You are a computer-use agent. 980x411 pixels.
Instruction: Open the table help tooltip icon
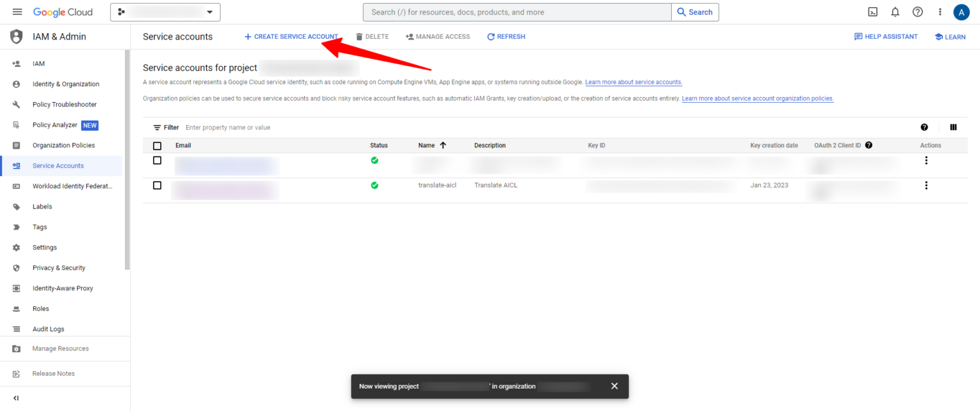(x=924, y=127)
